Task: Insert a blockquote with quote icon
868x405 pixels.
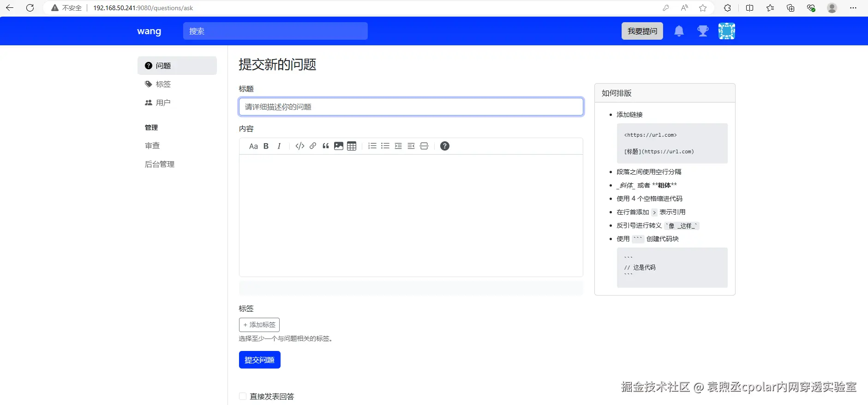Action: click(326, 146)
